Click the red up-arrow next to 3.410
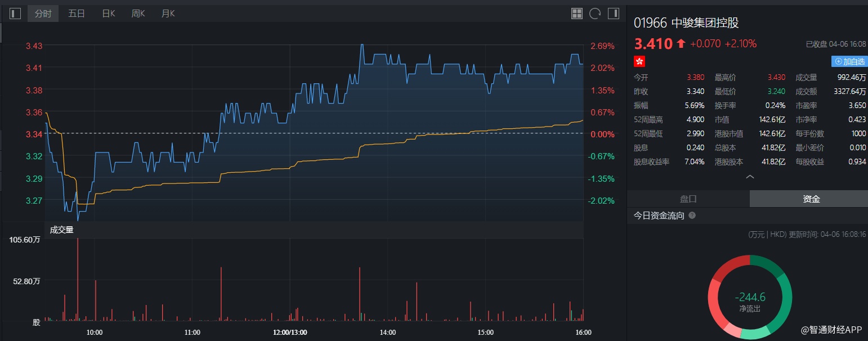 pos(681,43)
